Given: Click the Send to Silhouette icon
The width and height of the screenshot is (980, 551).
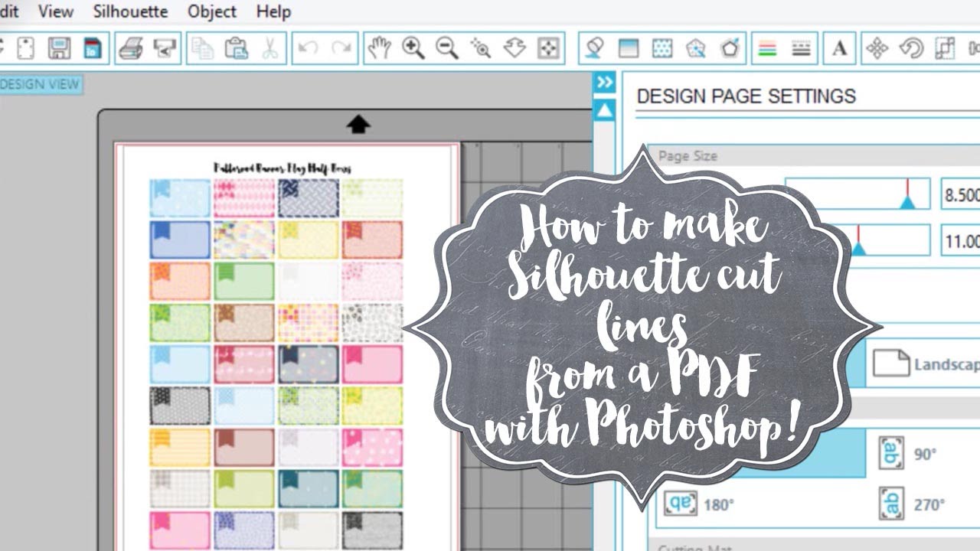Looking at the screenshot, I should click(165, 48).
